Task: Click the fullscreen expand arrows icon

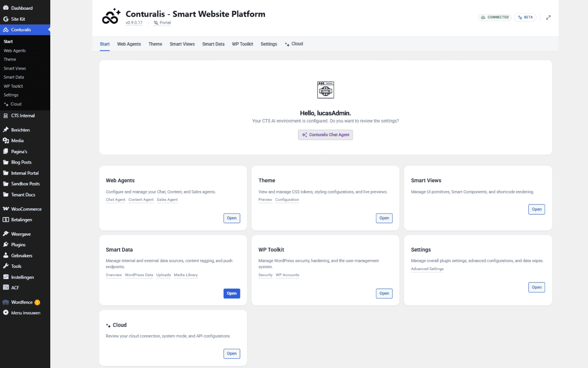Action: tap(548, 17)
